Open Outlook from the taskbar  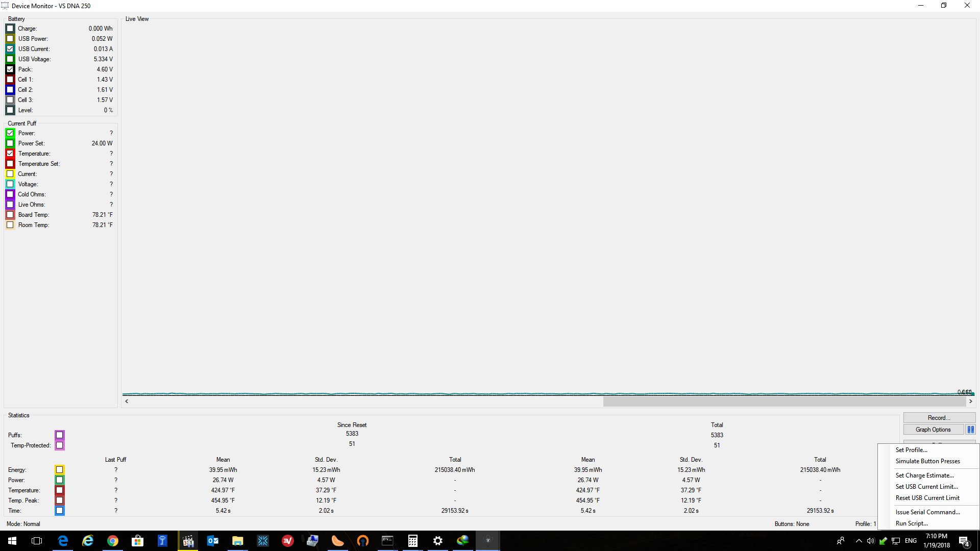click(x=213, y=541)
